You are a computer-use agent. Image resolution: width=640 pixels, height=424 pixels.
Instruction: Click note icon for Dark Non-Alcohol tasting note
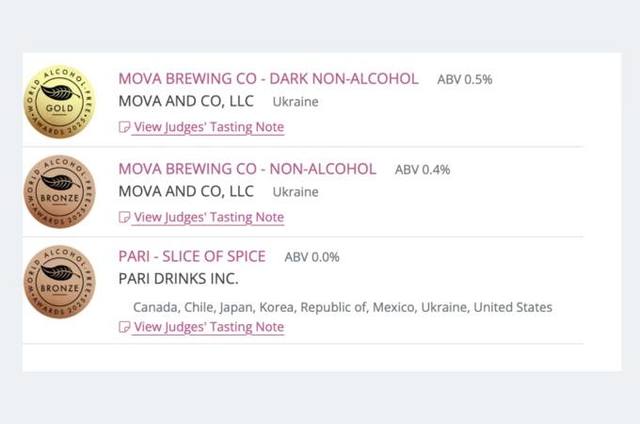coord(124,127)
